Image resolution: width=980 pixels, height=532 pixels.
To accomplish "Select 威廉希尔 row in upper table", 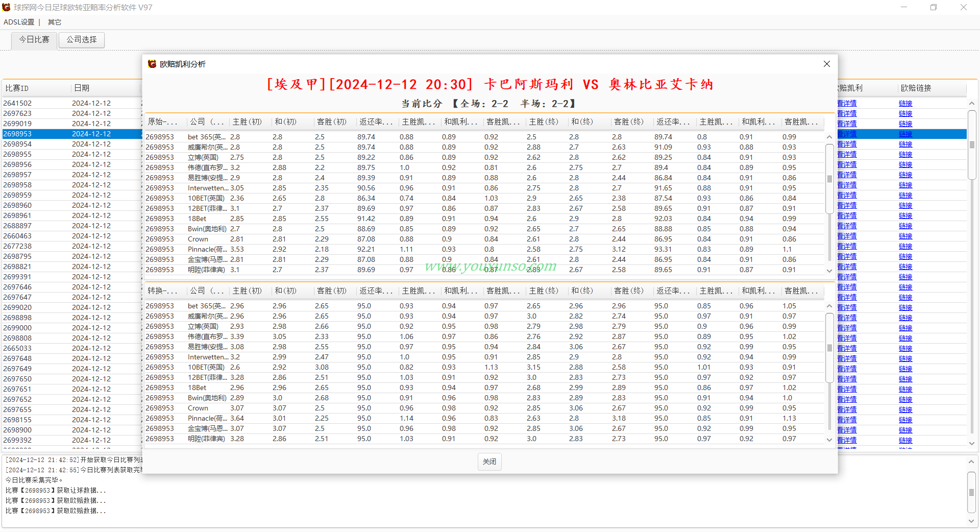I will coord(484,147).
